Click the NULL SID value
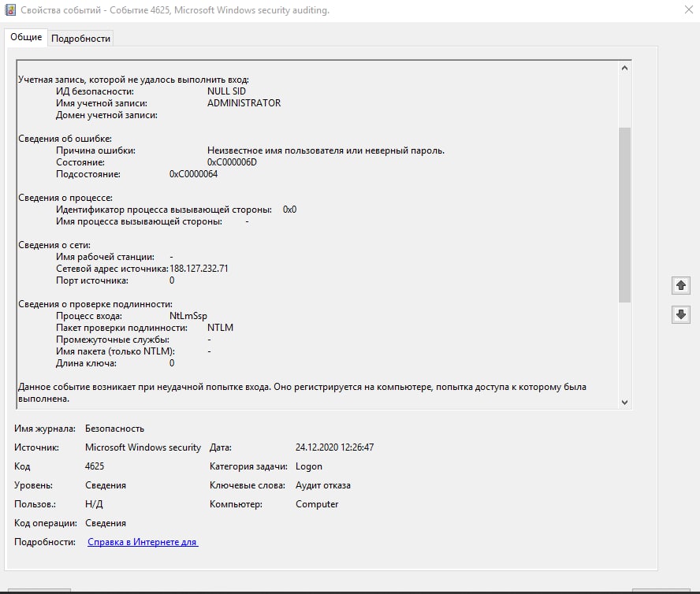This screenshot has height=594, width=700. (x=226, y=91)
